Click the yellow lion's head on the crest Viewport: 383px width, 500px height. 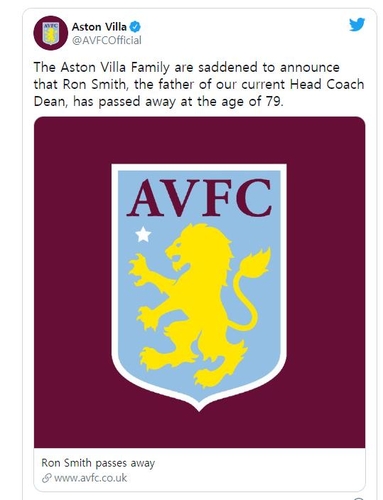[197, 247]
